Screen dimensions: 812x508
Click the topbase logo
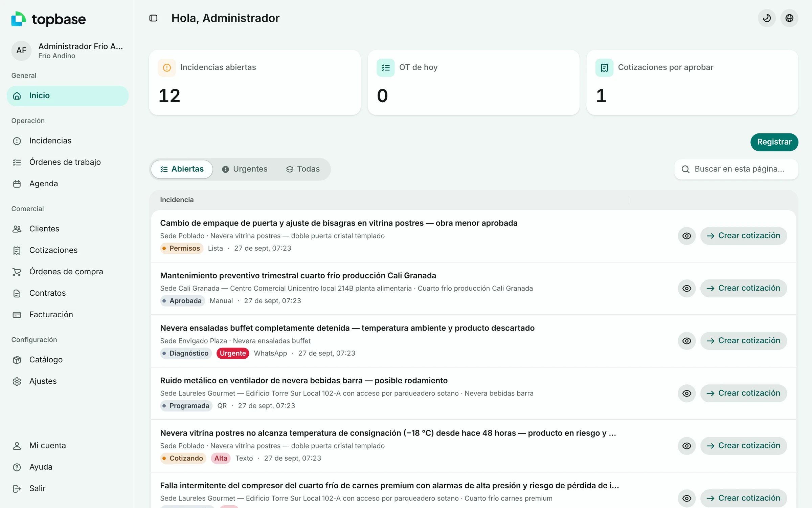48,19
